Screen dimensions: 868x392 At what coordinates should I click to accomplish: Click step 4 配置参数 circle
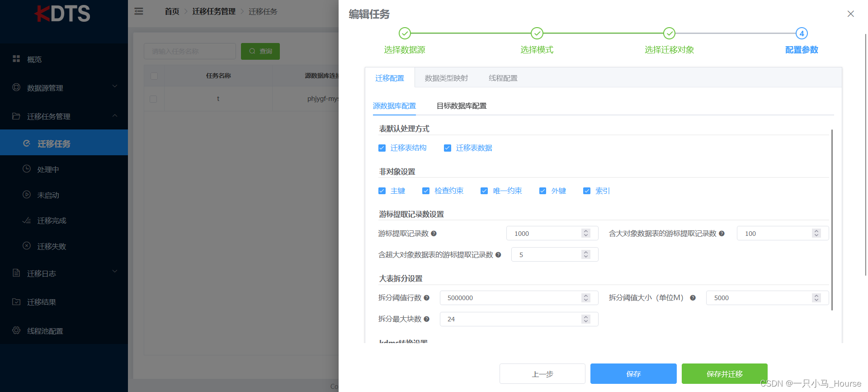click(802, 33)
